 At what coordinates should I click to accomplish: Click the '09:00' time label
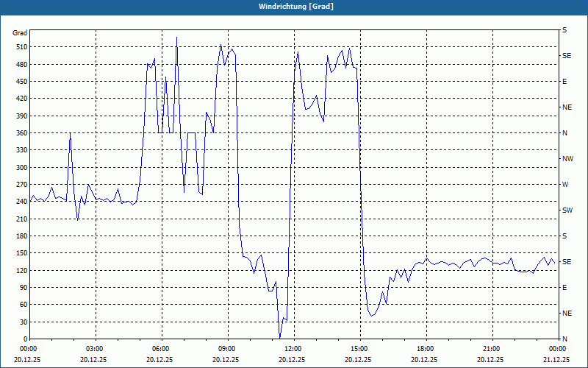228,349
